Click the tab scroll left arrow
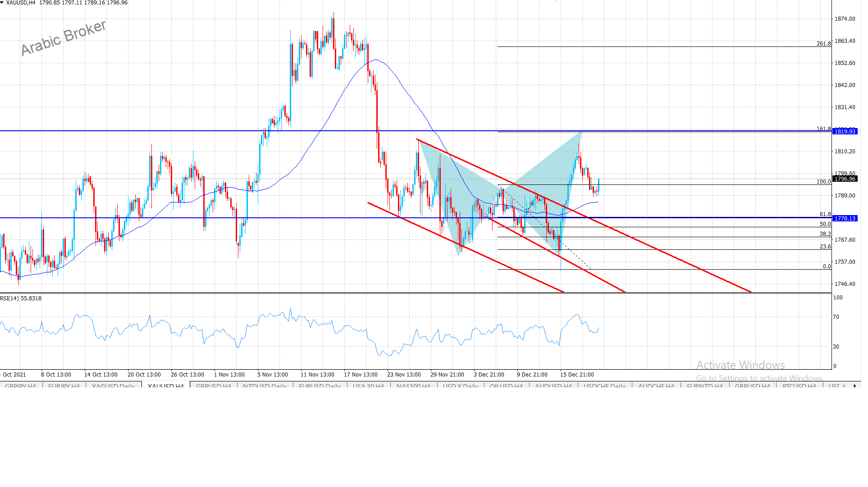The height and width of the screenshot is (487, 868). (844, 386)
